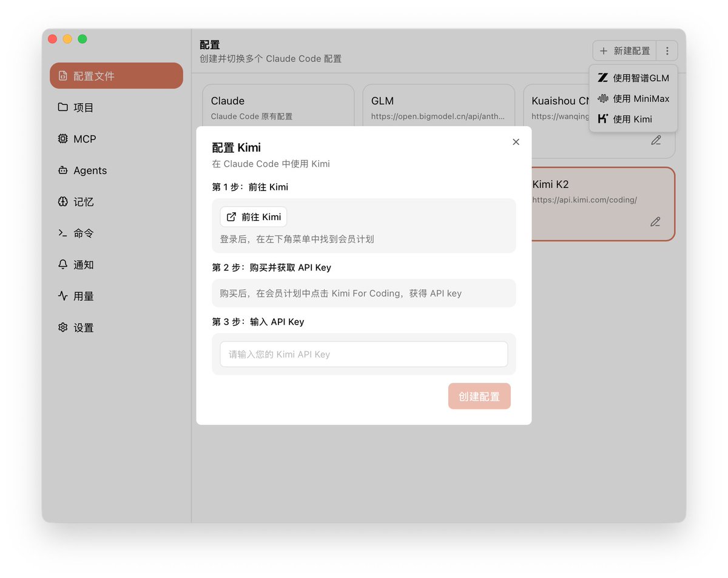
Task: Choose 使用智谱GLM from the menu
Action: [x=633, y=78]
